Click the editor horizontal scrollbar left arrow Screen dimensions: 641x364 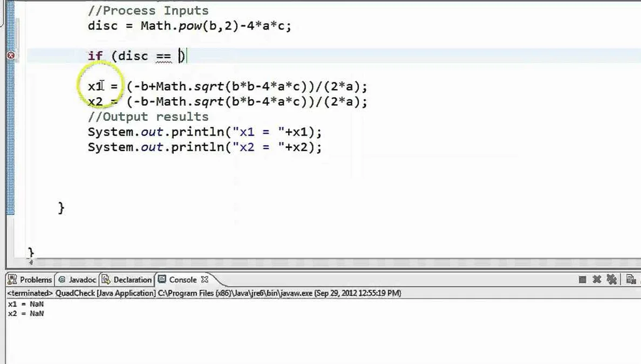(31, 263)
